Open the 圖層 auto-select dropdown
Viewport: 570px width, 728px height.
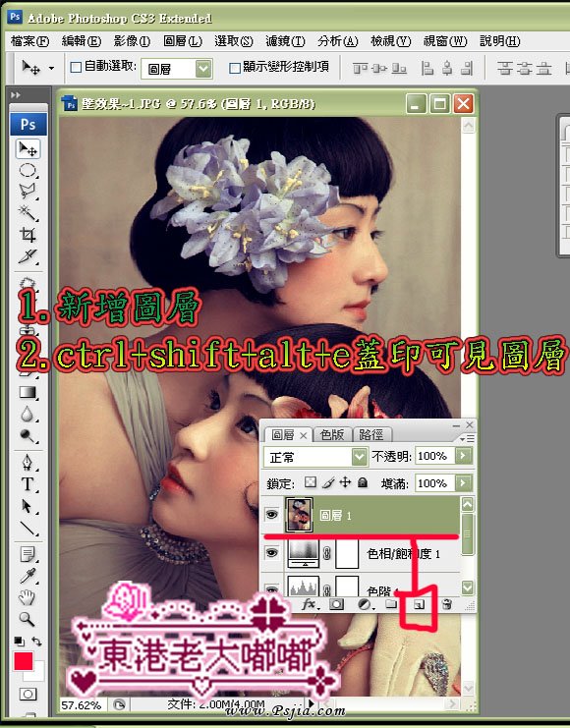pos(177,69)
